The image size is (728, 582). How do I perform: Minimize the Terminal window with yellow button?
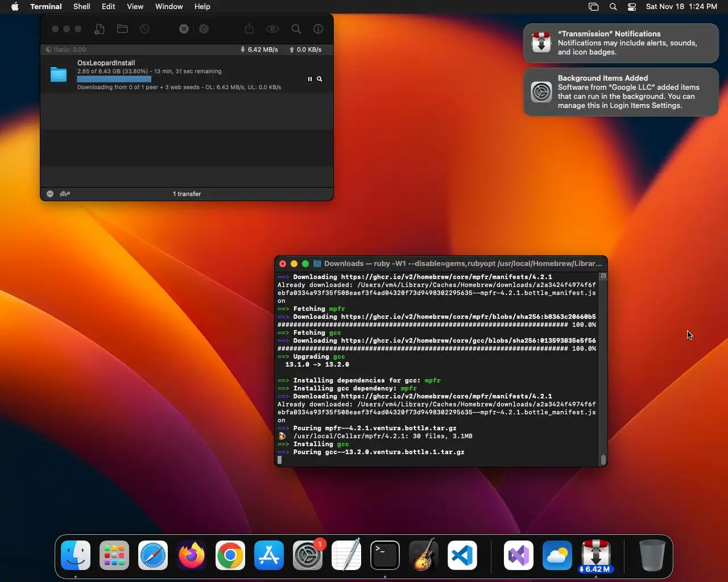[x=294, y=264]
